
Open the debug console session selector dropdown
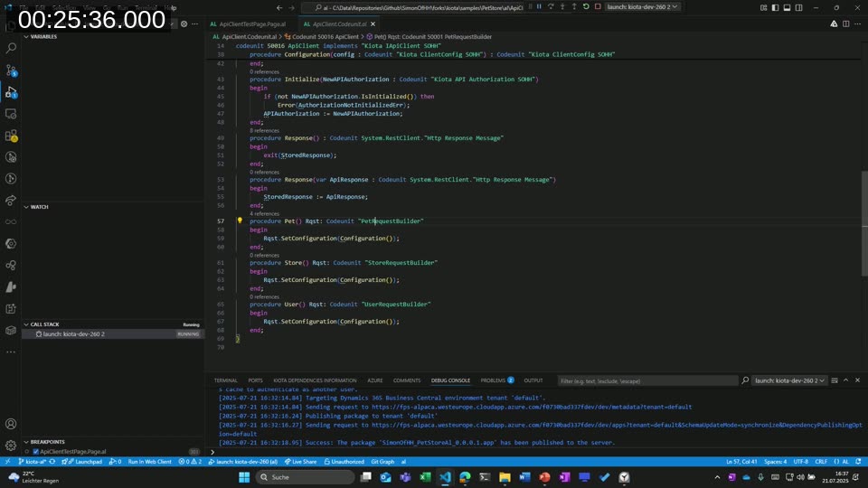[x=789, y=380]
